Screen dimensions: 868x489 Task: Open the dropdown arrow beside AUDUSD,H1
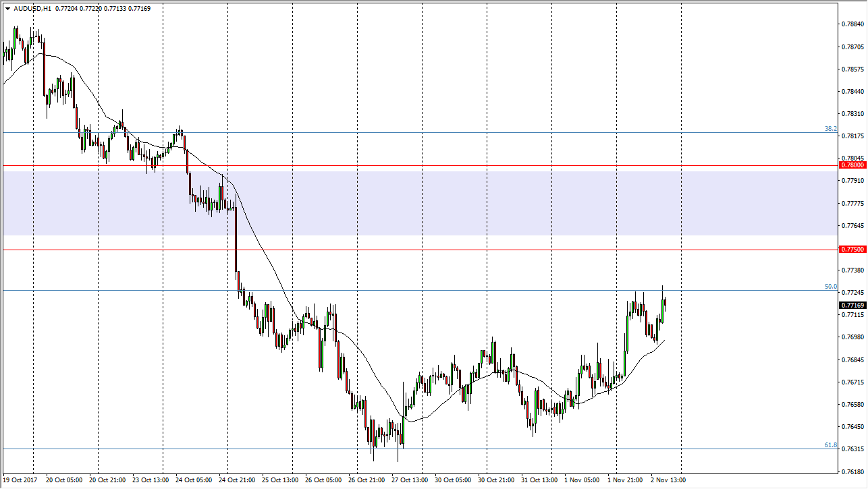[x=7, y=9]
